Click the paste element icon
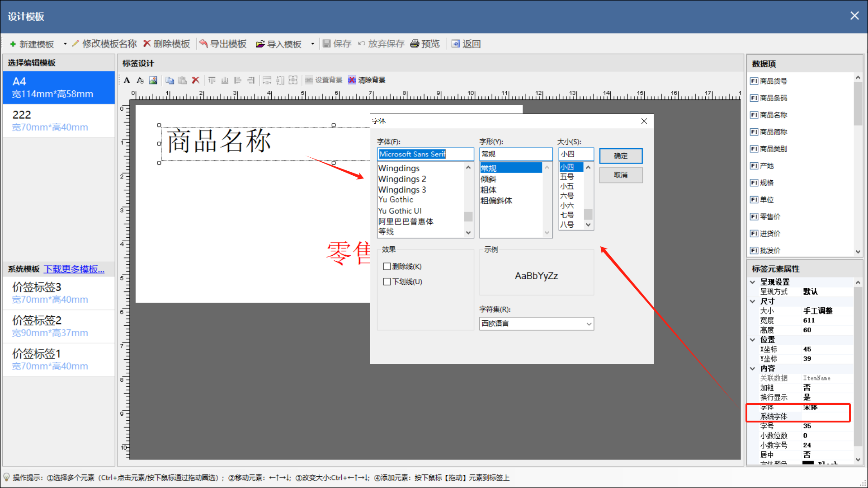This screenshot has height=488, width=868. 182,80
